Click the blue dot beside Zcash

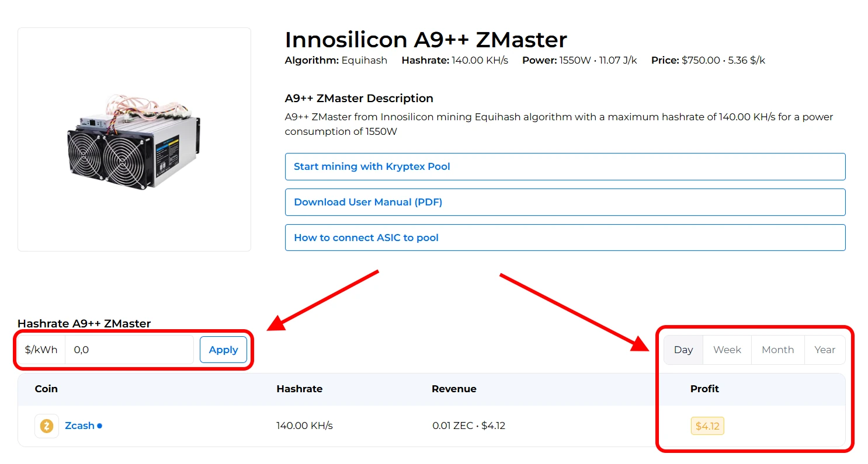click(x=100, y=426)
